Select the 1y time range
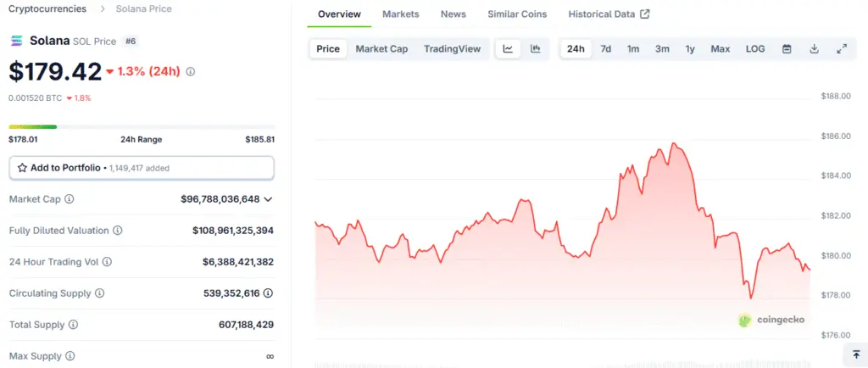This screenshot has width=868, height=368. point(690,48)
